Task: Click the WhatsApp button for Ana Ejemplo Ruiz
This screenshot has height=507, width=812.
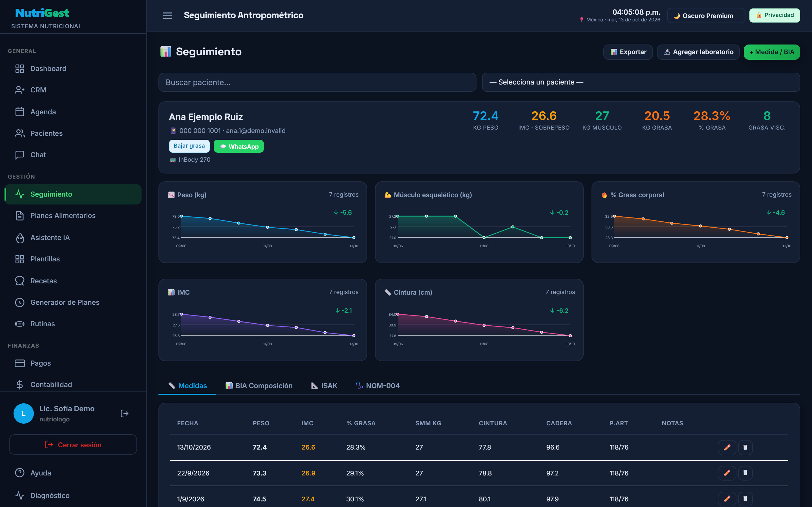Action: (x=239, y=146)
